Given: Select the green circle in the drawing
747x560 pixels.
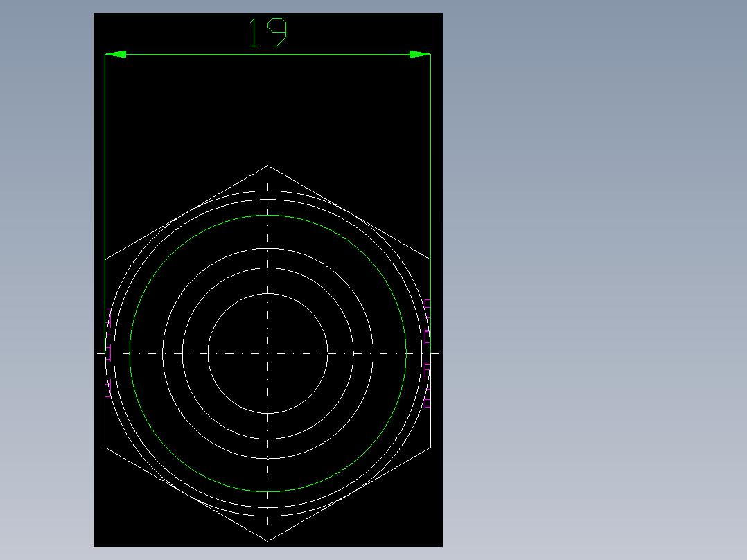Looking at the screenshot, I should point(267,353).
